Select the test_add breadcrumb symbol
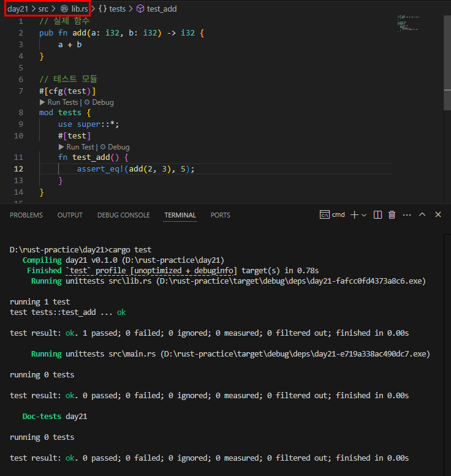 (x=162, y=9)
